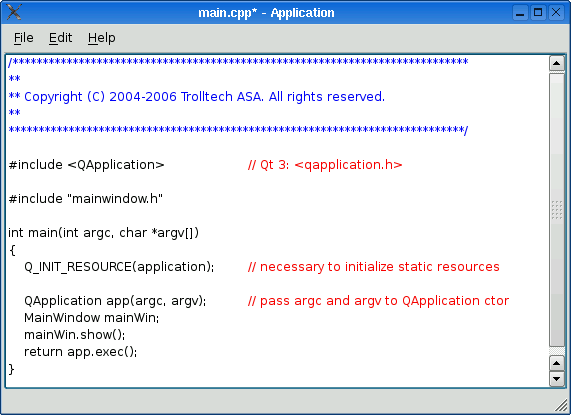Place cursor in the Copyright Trolltech comment line

coord(197,97)
